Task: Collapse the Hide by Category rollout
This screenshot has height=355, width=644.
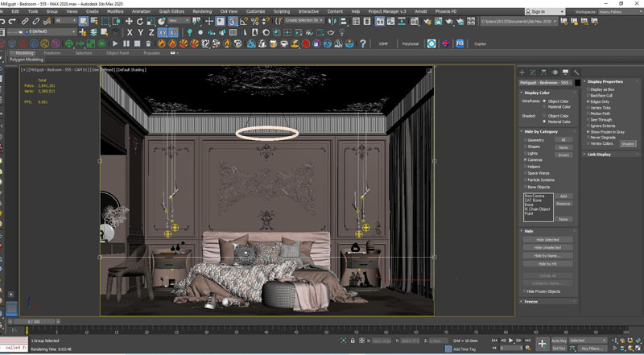Action: tap(542, 131)
